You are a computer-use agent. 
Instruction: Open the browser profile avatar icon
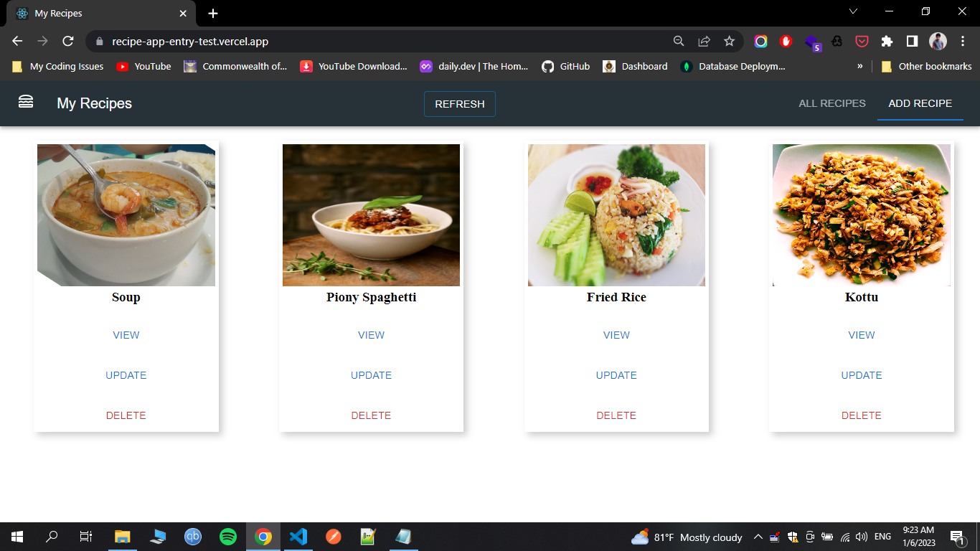coord(938,42)
